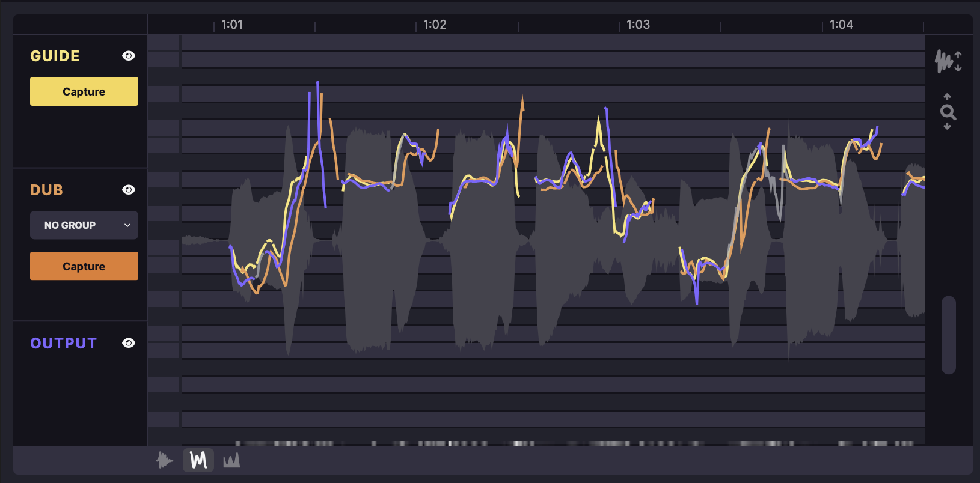
Task: Toggle the OUTPUT track eye icon
Action: (129, 343)
